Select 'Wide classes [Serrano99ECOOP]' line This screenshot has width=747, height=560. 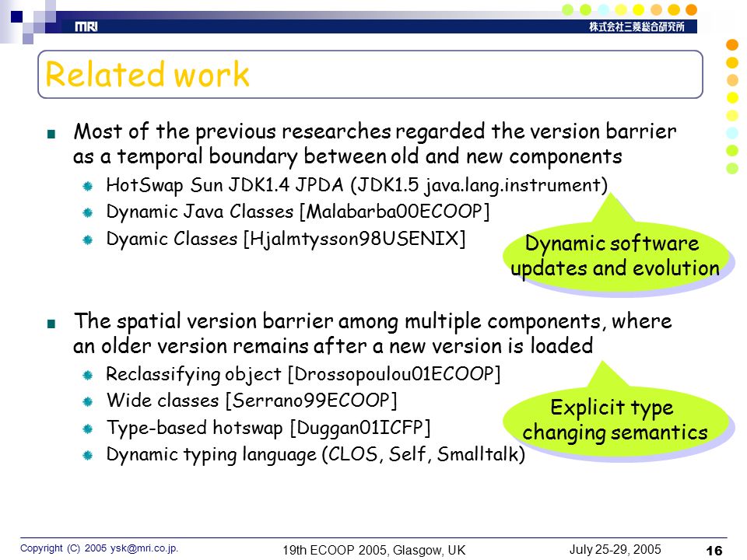(251, 401)
